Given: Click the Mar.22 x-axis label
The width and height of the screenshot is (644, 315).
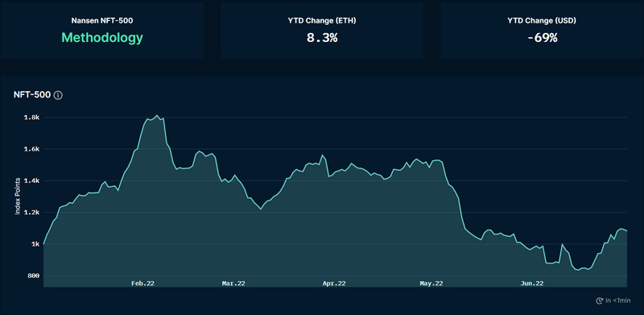Looking at the screenshot, I should (x=233, y=284).
